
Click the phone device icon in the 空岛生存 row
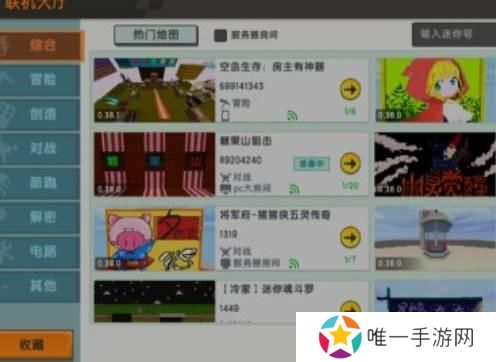tap(226, 115)
